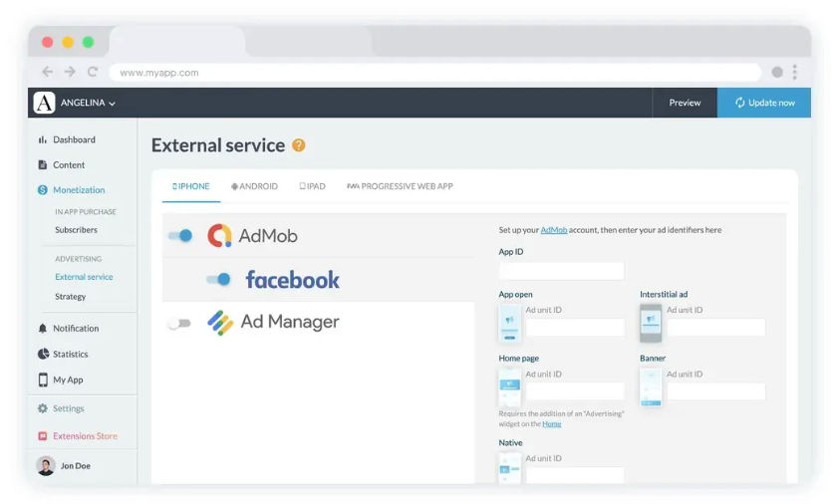This screenshot has height=504, width=833.
Task: Open Settings gear in the sidebar
Action: click(68, 408)
